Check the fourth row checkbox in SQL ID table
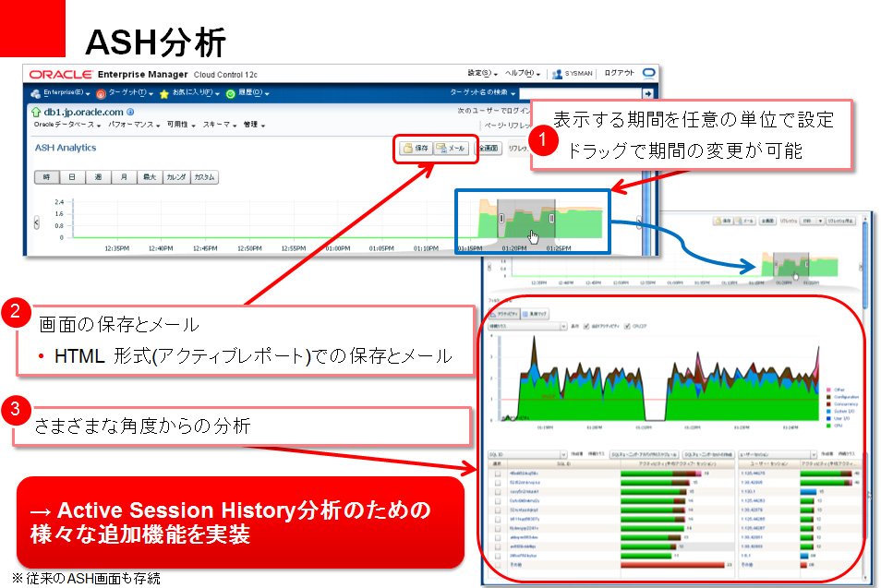 [498, 501]
